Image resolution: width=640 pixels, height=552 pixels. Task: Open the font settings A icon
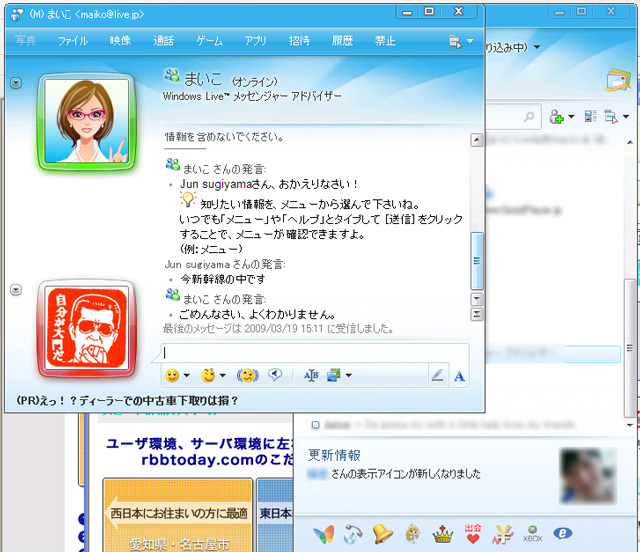(x=460, y=376)
